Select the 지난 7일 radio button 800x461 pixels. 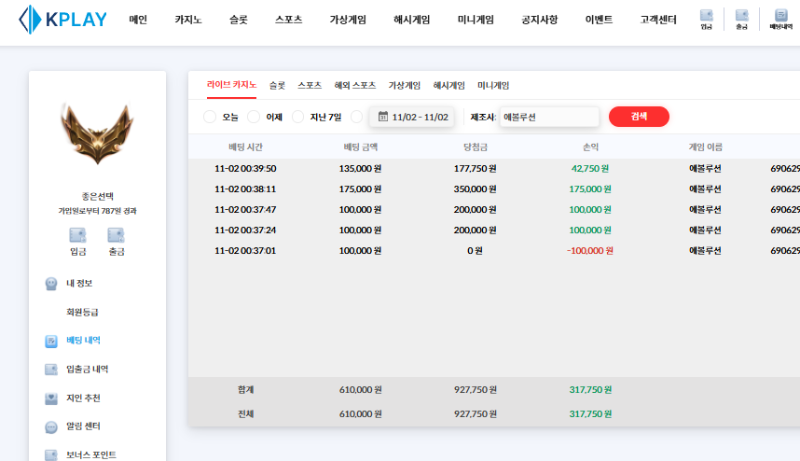pyautogui.click(x=298, y=117)
